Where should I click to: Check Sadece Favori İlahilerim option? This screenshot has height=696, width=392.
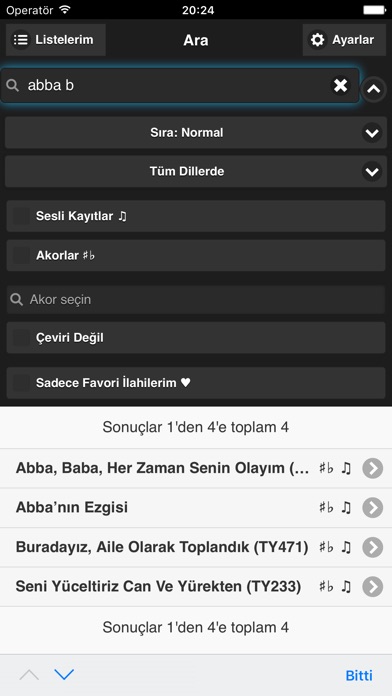(21, 383)
